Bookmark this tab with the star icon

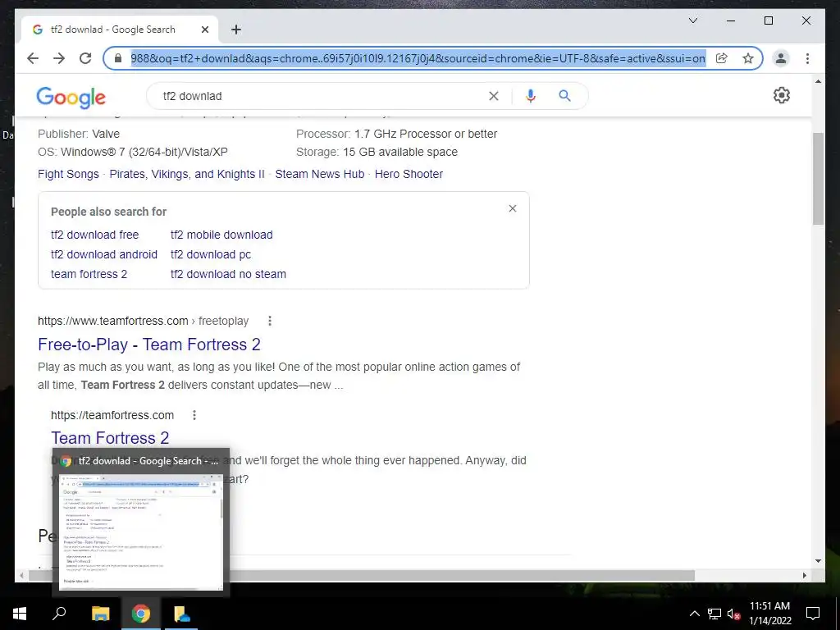tap(748, 58)
